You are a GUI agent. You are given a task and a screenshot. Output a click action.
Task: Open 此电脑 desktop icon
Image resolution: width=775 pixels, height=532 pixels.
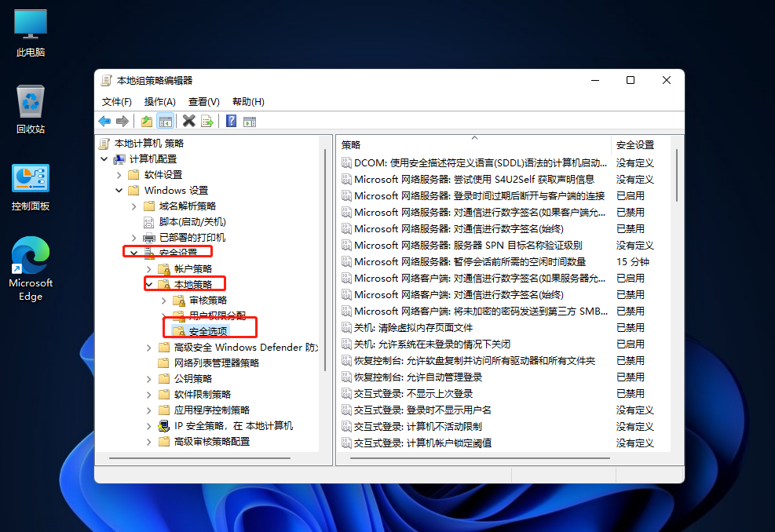31,33
